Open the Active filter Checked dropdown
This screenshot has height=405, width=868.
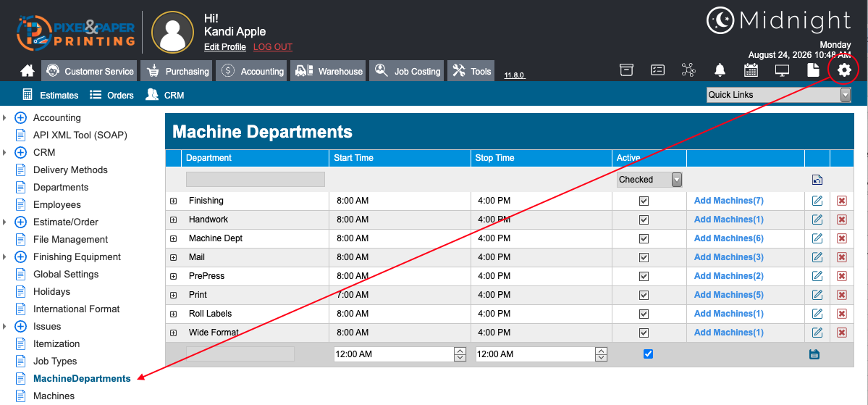point(649,180)
